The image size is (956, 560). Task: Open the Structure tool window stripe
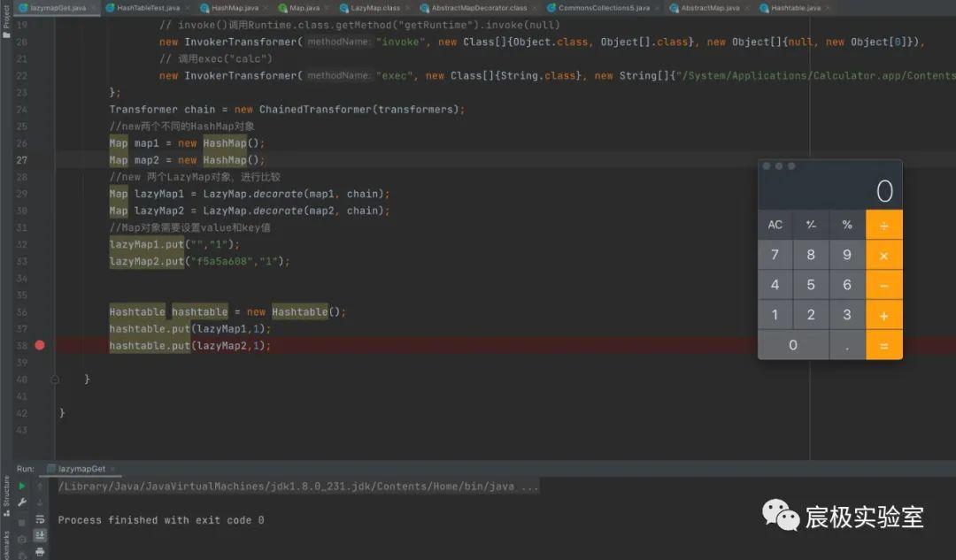pyautogui.click(x=6, y=495)
